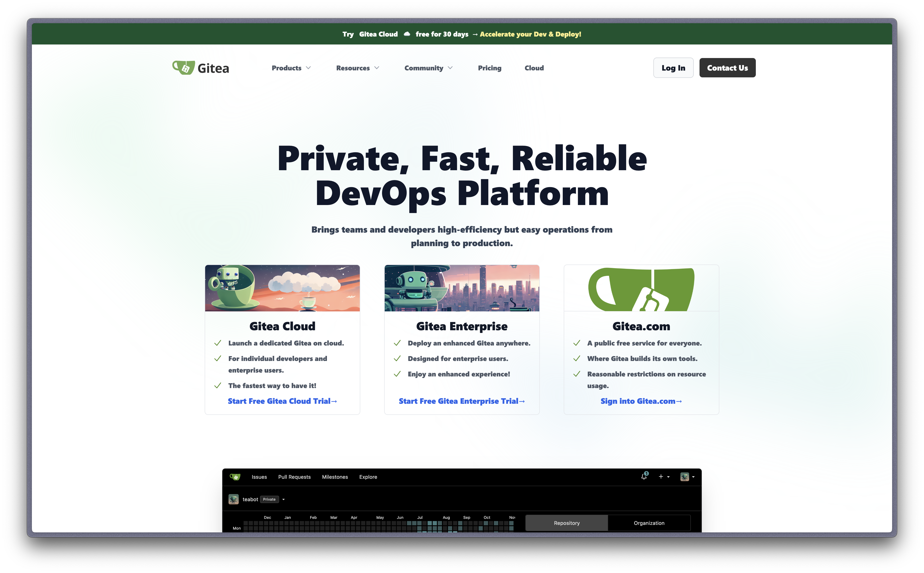Switch to the Organization view

click(649, 523)
